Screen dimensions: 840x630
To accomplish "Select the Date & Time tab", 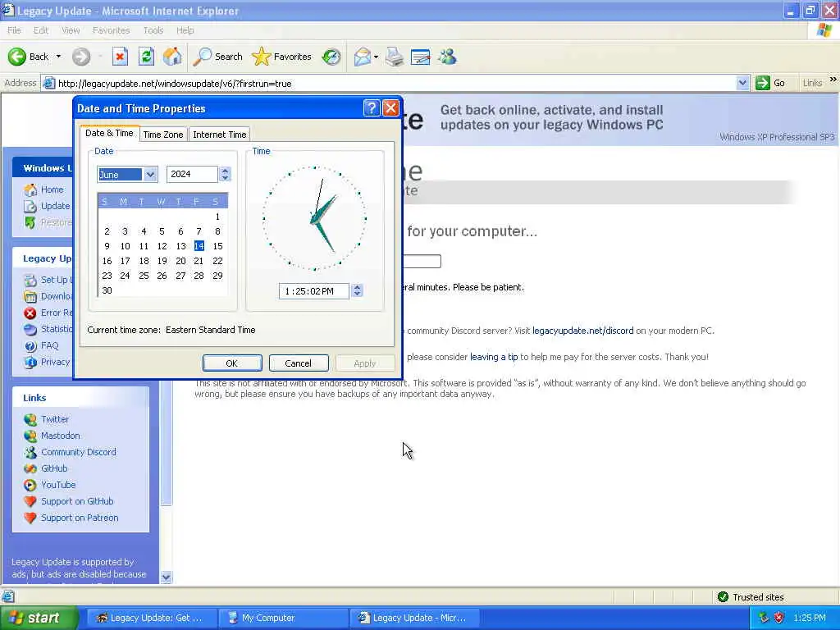I will 109,133.
